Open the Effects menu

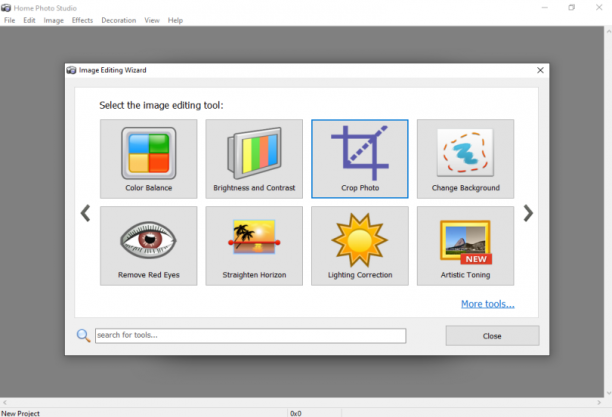click(82, 20)
